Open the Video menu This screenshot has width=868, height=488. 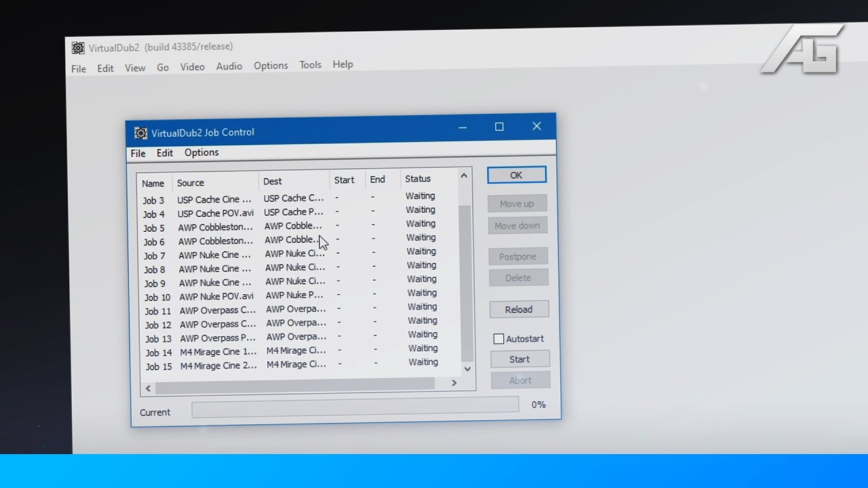pos(193,67)
